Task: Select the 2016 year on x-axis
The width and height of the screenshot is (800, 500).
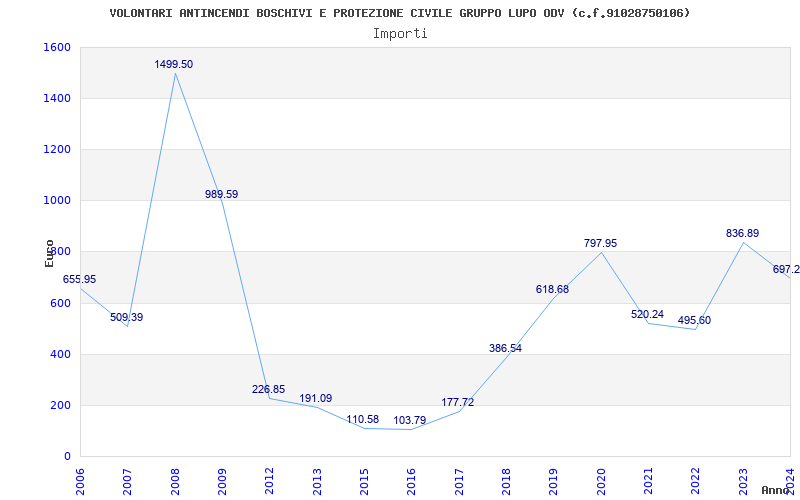Action: [411, 482]
